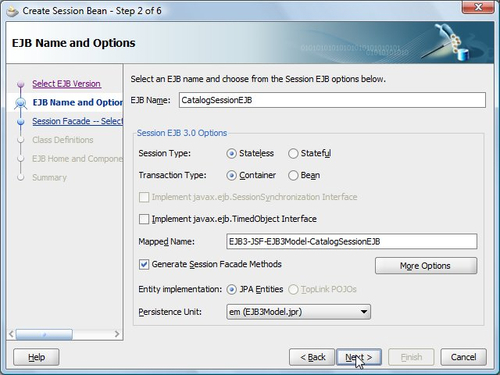Screen dimensions: 500x375
Task: Click the Next button
Action: pos(359,357)
